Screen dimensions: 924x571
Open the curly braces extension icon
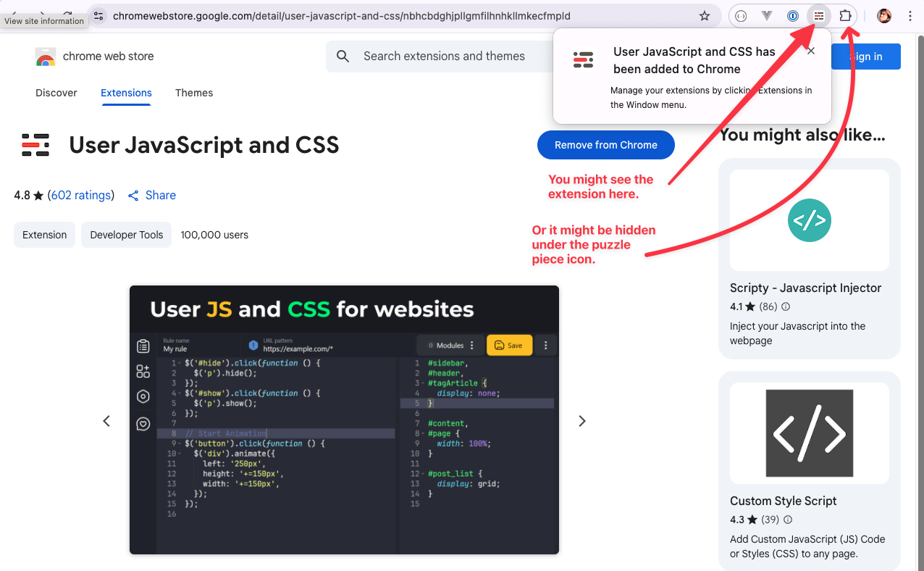tap(740, 16)
